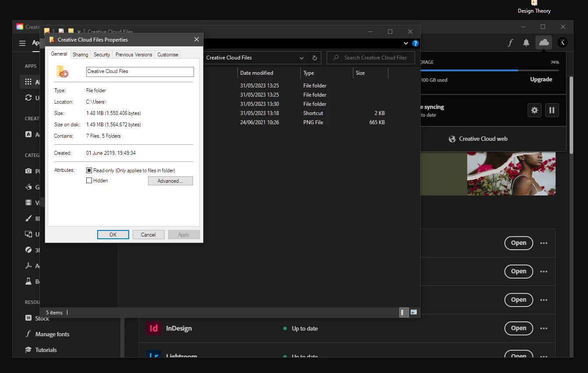588x373 pixels.
Task: Open the hamburger menu in Creative Cloud
Action: pos(22,43)
